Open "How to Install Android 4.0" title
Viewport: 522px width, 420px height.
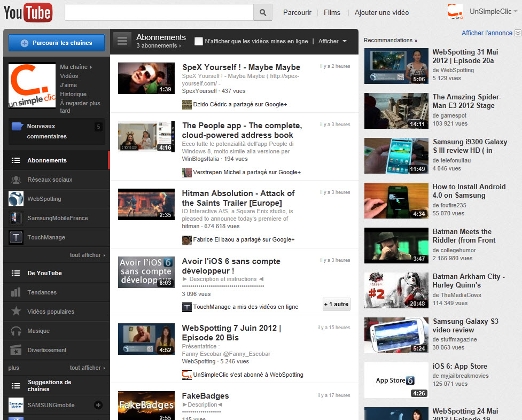pyautogui.click(x=469, y=191)
